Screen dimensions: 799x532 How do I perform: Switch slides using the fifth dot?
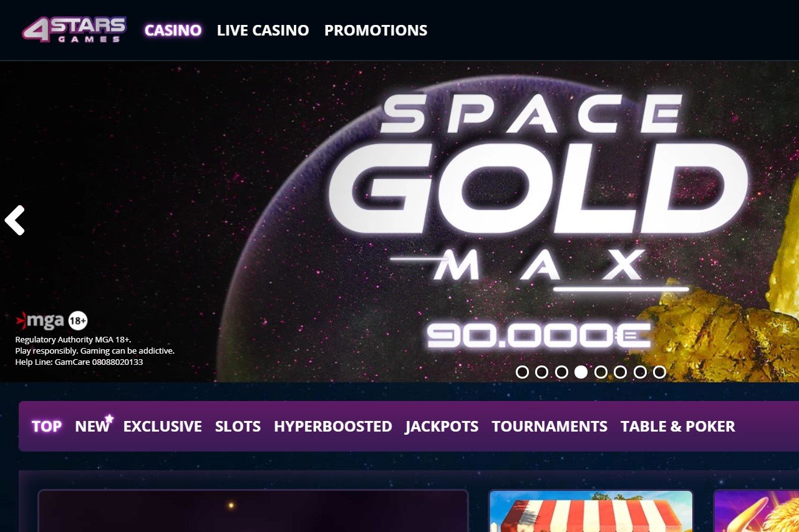pos(601,372)
